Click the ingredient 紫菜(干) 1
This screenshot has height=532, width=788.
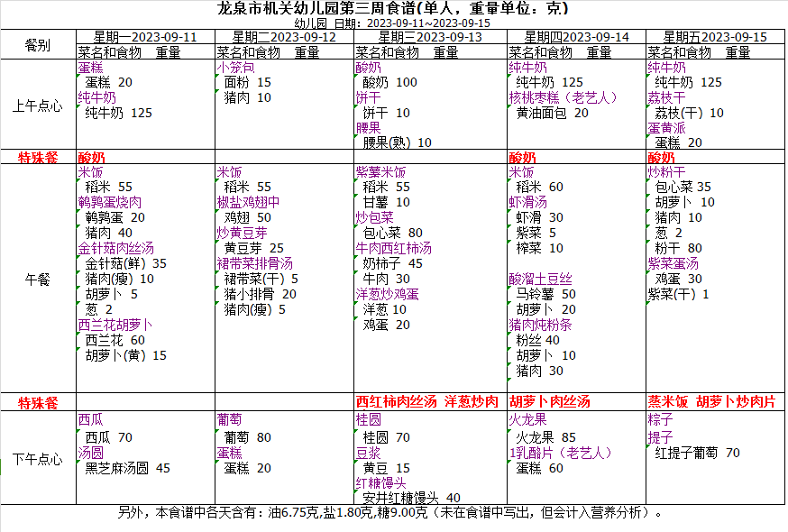click(x=678, y=294)
